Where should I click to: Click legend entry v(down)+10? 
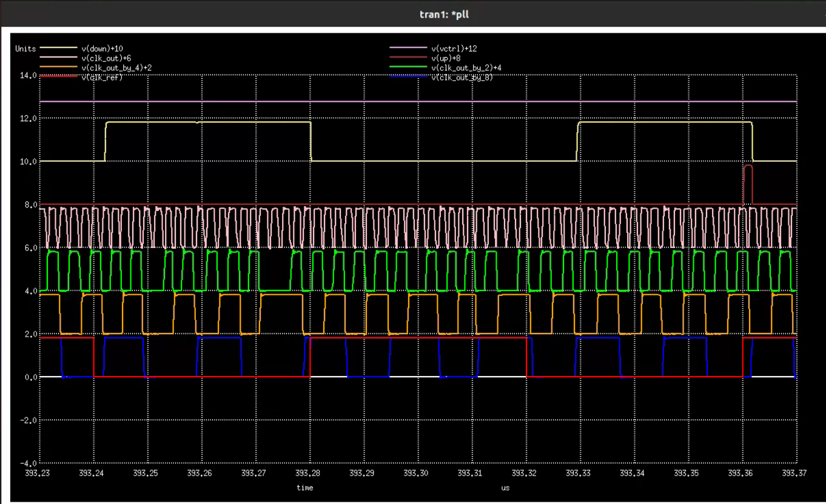click(102, 49)
